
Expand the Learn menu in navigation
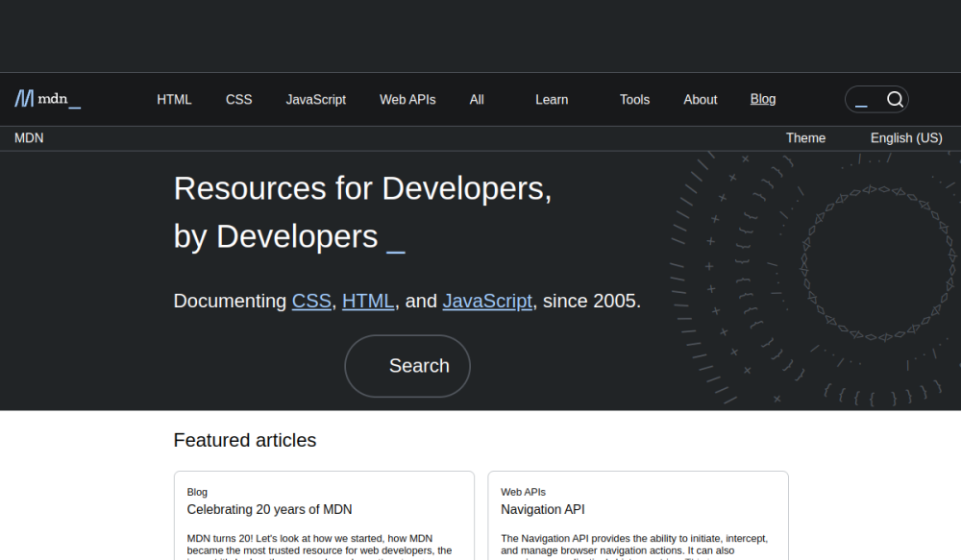(552, 99)
